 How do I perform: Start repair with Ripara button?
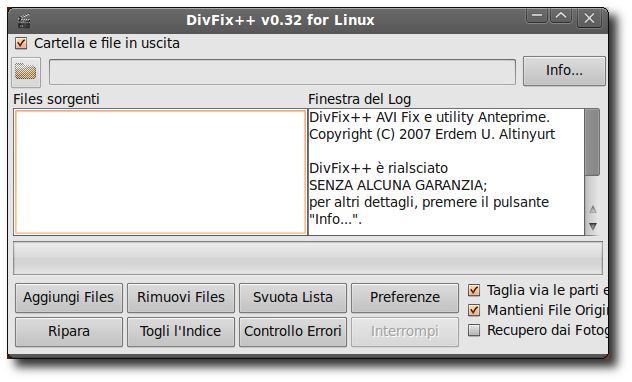click(x=69, y=332)
